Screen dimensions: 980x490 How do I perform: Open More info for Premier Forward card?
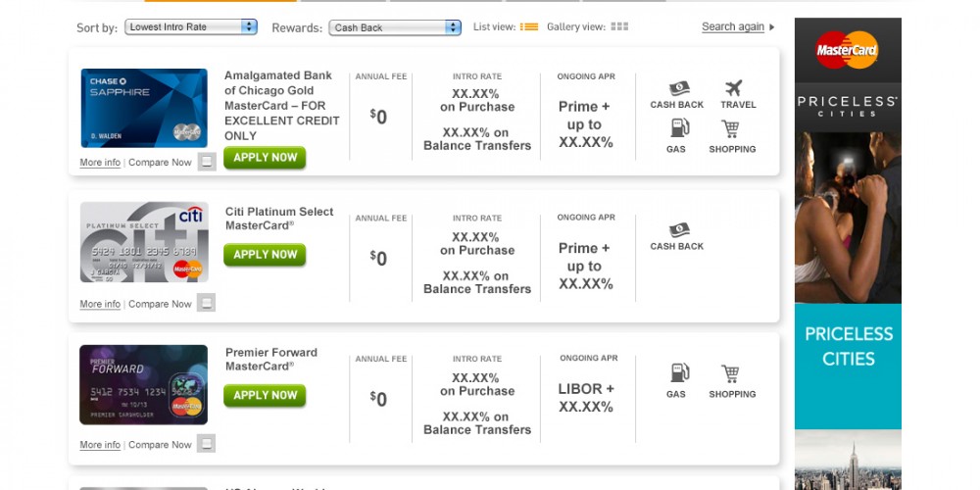(100, 445)
